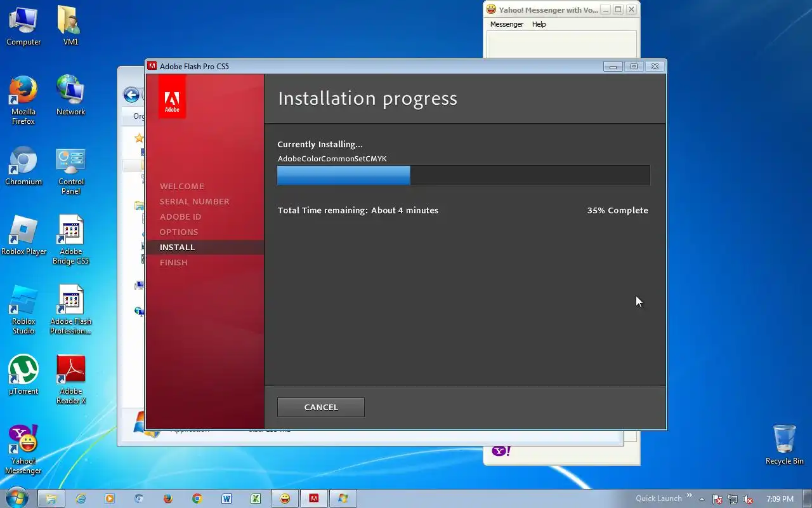Screen dimensions: 812x508
Task: Click the taskbar clock showing 7:09 PM
Action: [x=780, y=499]
